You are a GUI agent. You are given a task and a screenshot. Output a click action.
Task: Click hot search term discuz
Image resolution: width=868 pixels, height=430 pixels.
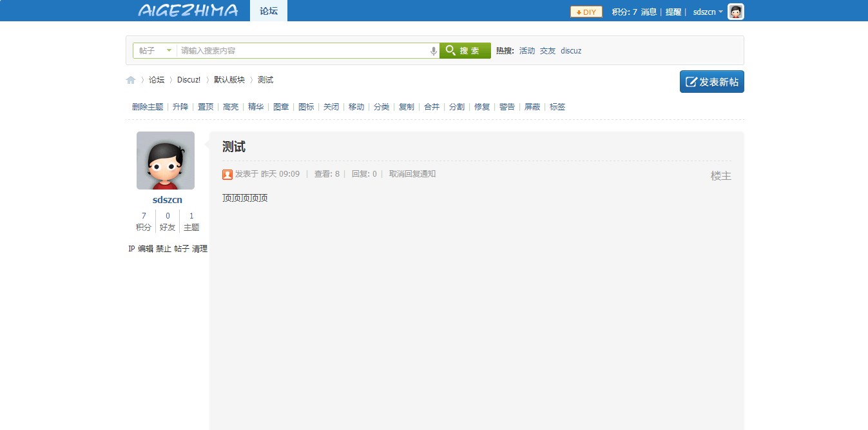coord(571,50)
